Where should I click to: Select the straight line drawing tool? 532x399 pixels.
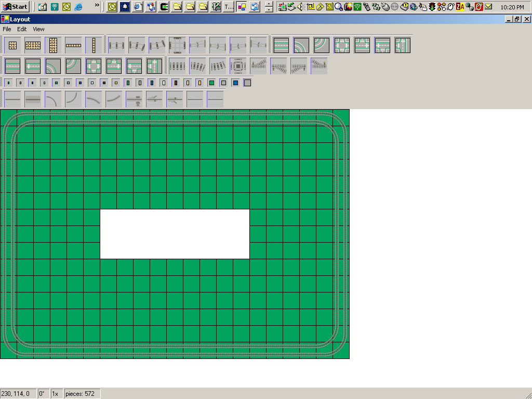(x=12, y=99)
